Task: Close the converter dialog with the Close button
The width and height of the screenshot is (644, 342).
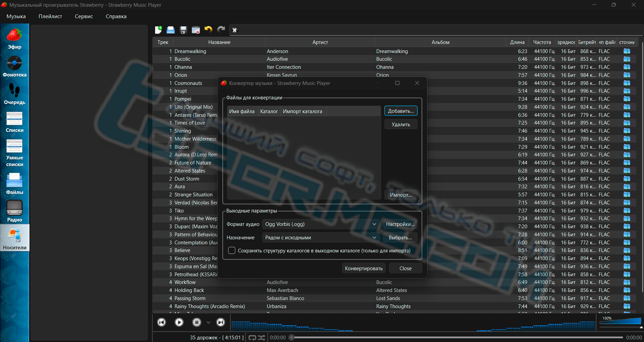Action: (405, 268)
